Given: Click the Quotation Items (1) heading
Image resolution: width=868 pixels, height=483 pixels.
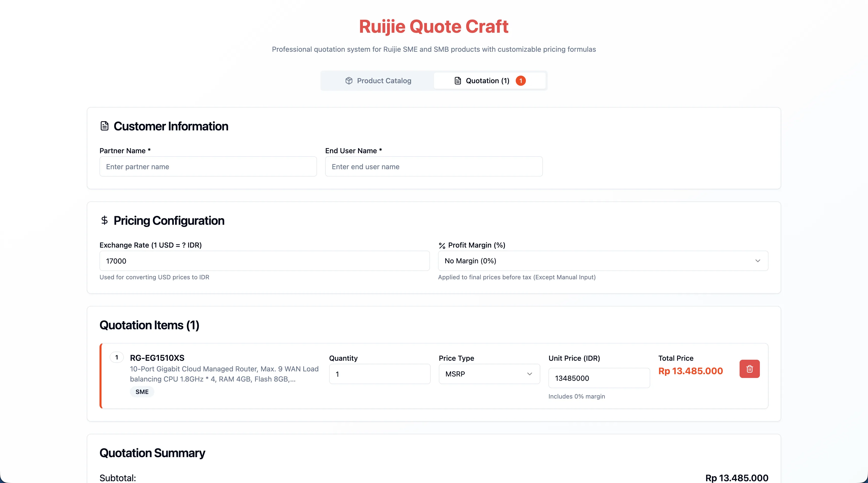Looking at the screenshot, I should (149, 325).
